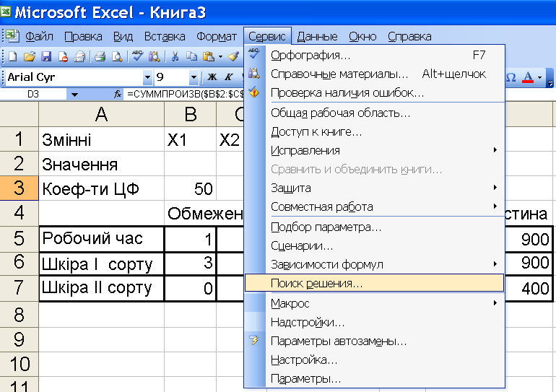Open the Name Box dropdown arrow

point(74,95)
